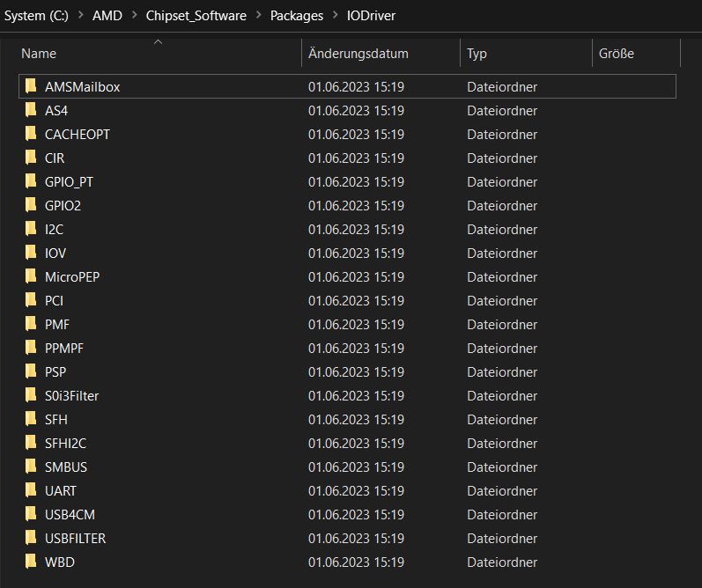This screenshot has width=702, height=588.
Task: Select the S0i3Filter folder name
Action: pyautogui.click(x=71, y=395)
